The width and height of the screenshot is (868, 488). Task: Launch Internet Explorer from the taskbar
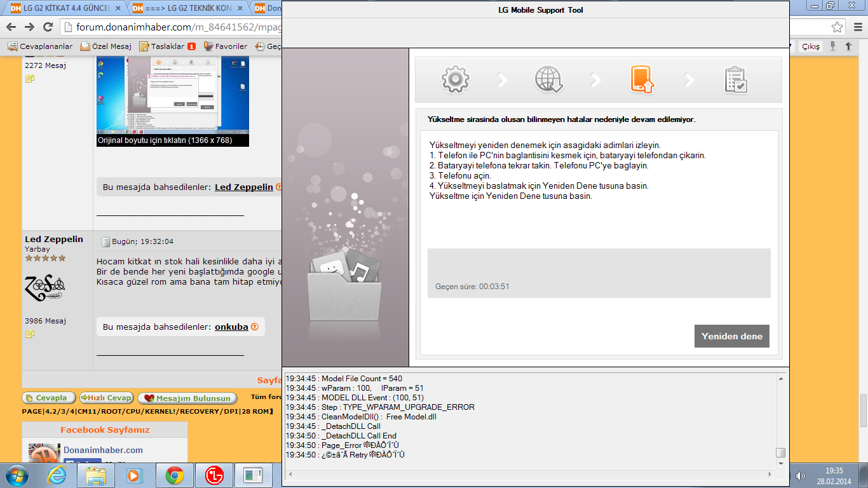point(57,475)
